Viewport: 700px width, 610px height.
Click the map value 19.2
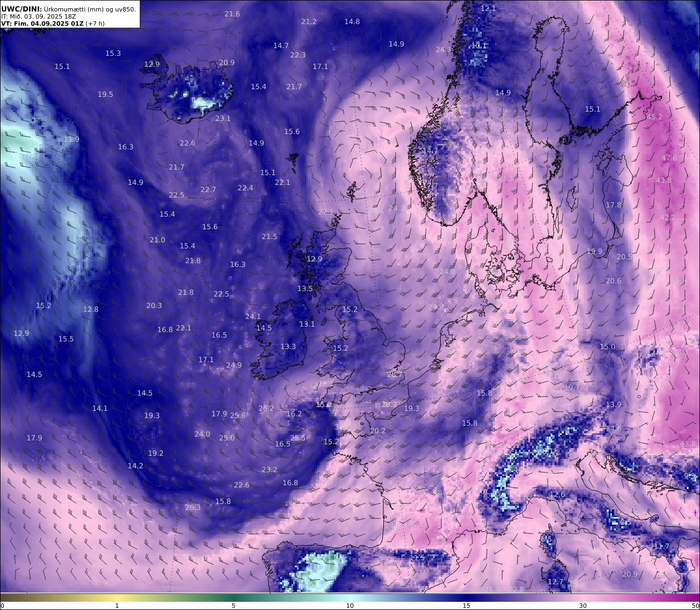156,453
